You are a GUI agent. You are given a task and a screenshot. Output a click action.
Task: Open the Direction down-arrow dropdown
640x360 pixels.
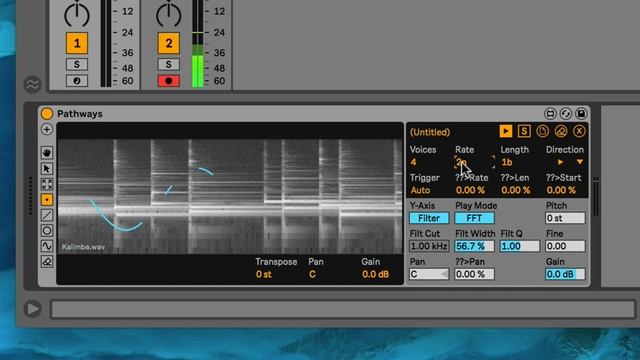point(580,162)
